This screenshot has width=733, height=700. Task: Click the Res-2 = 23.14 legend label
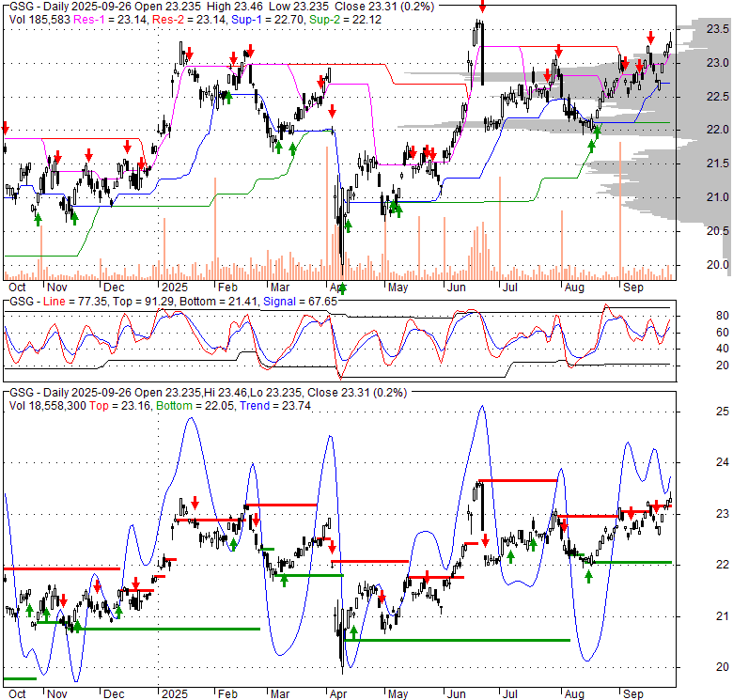pyautogui.click(x=189, y=20)
